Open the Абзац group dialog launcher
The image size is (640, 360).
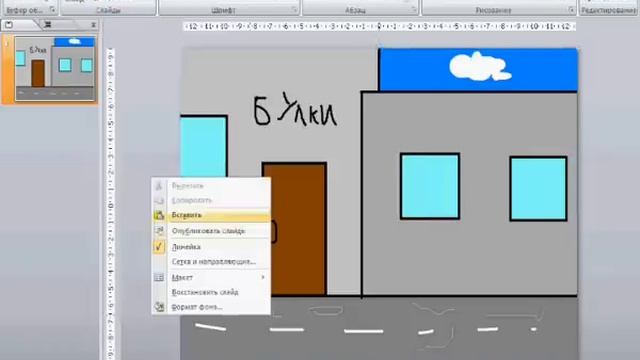pos(413,9)
